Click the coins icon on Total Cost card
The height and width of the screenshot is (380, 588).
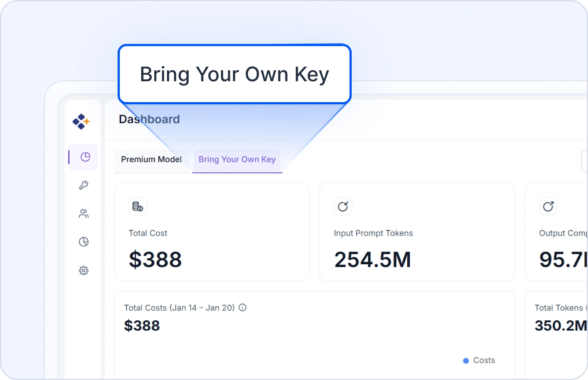tap(138, 206)
